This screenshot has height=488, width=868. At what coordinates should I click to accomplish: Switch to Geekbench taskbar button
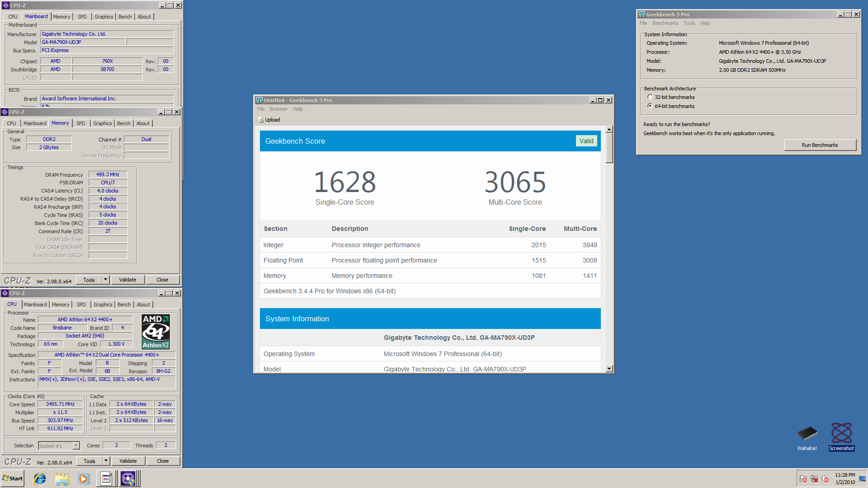(106, 479)
